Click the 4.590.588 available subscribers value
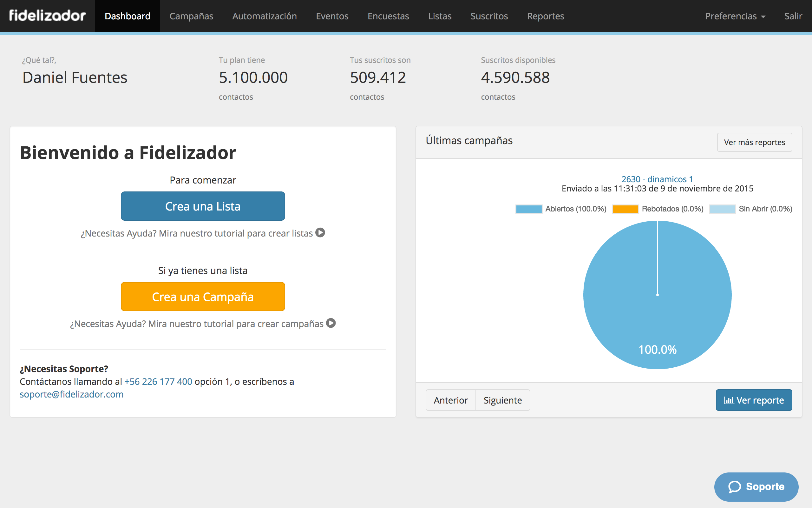 515,77
